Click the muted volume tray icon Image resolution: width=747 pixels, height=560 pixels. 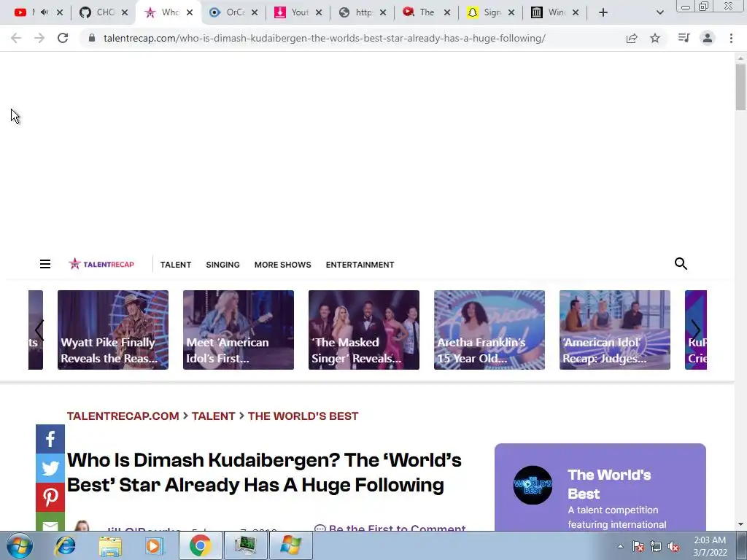point(673,546)
